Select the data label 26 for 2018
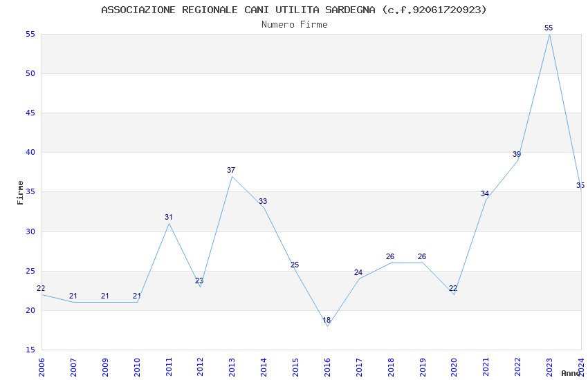Image resolution: width=588 pixels, height=380 pixels. coord(389,256)
